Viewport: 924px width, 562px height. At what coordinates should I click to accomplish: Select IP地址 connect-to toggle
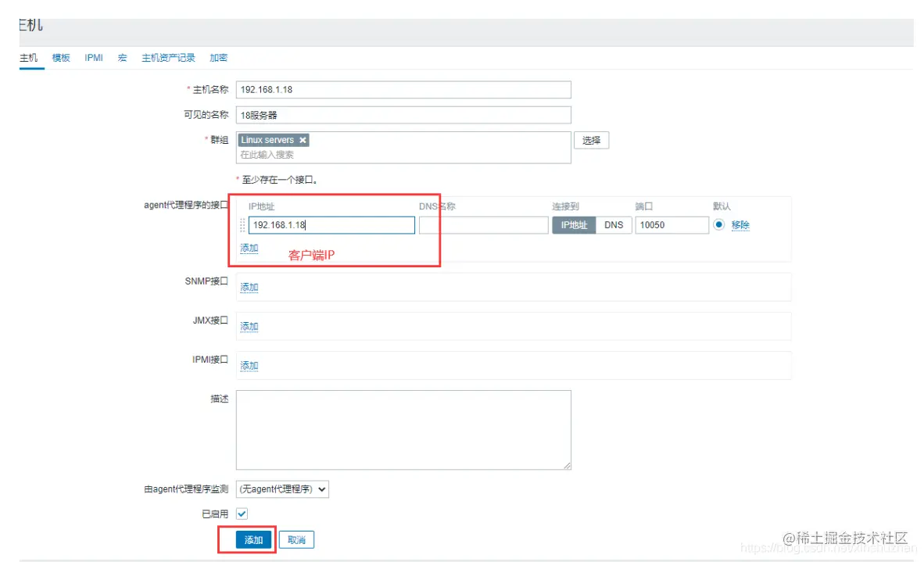(x=574, y=225)
